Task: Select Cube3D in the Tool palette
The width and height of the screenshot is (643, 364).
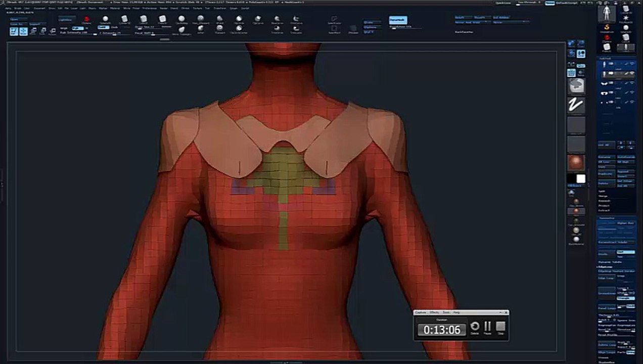Action: point(626,38)
